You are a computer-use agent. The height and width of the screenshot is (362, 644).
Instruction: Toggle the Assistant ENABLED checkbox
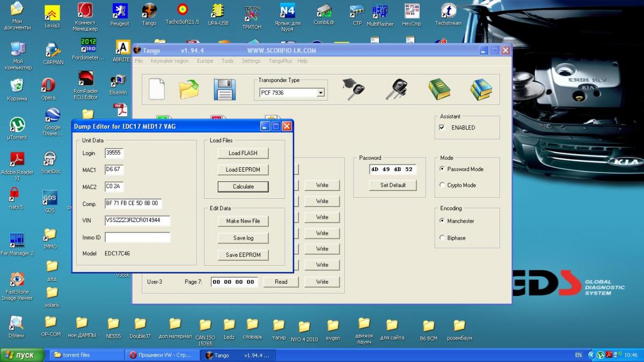(x=442, y=128)
